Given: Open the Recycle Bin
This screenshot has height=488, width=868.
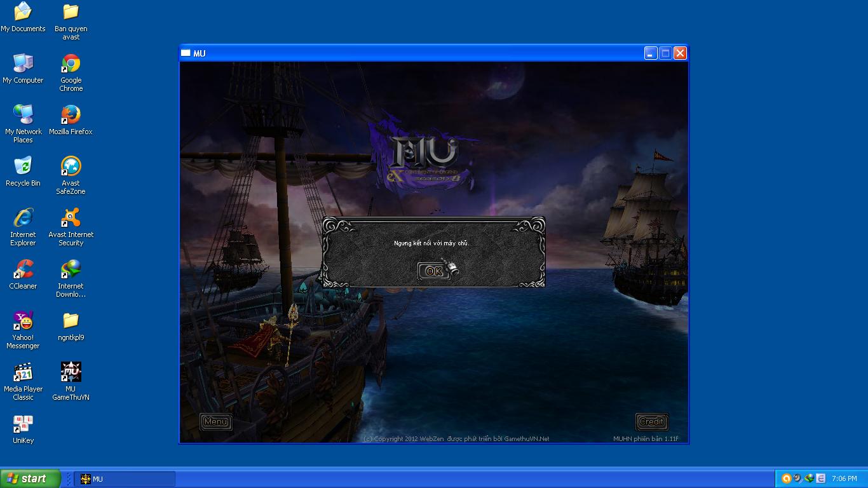Looking at the screenshot, I should [x=23, y=172].
